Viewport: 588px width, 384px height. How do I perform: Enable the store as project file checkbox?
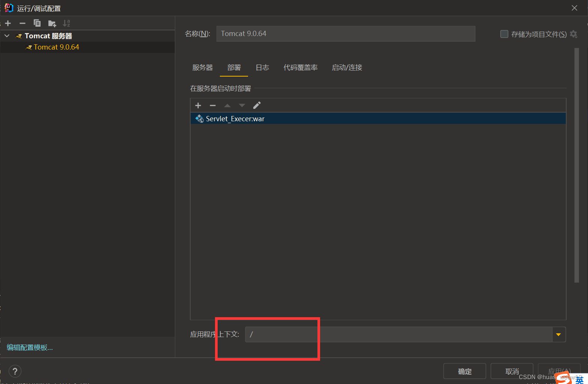pos(504,34)
